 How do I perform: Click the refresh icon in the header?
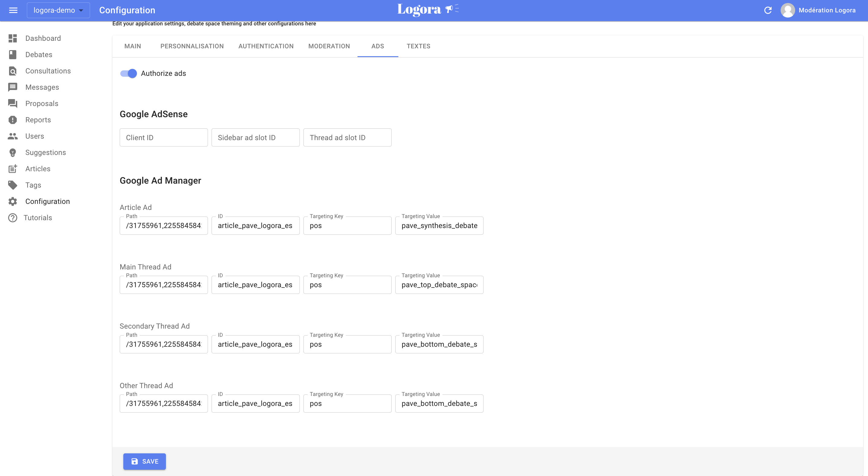768,10
